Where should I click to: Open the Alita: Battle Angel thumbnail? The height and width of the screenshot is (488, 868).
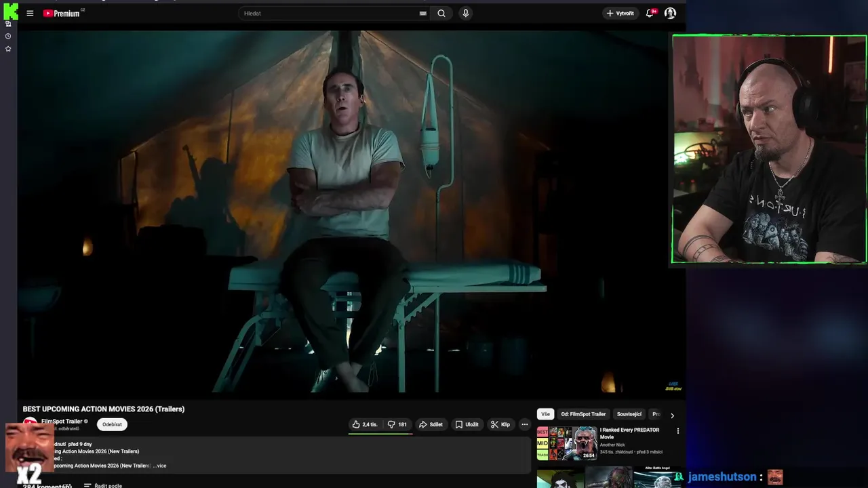click(x=658, y=477)
